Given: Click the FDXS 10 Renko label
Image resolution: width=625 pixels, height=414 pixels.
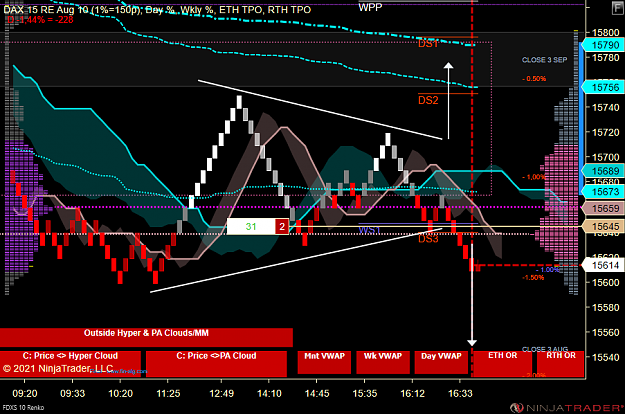Looking at the screenshot, I should point(23,408).
